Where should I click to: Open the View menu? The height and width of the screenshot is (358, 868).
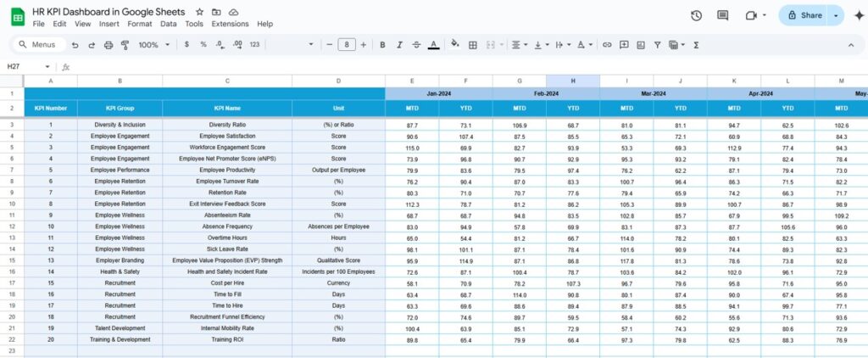82,24
